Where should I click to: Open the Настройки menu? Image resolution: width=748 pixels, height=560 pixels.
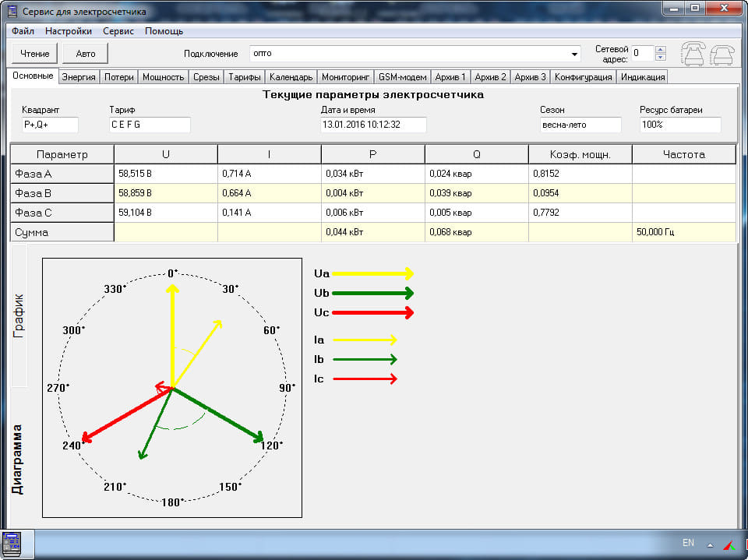tap(69, 31)
